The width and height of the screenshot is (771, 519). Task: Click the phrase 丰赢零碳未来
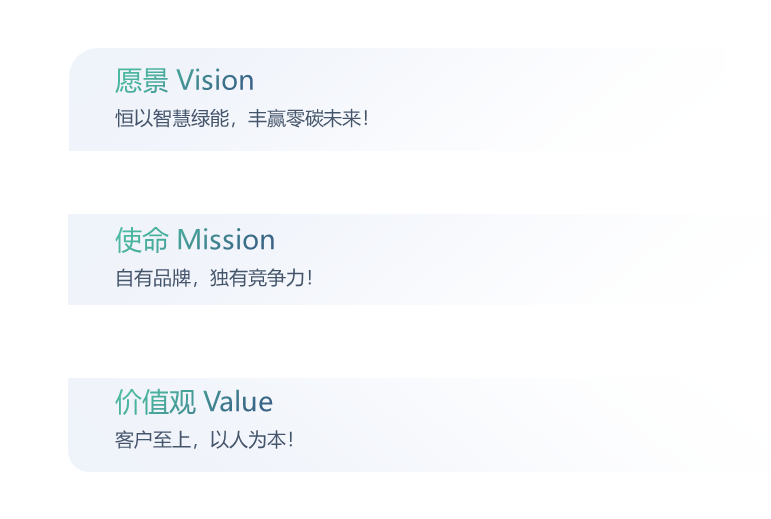click(304, 118)
